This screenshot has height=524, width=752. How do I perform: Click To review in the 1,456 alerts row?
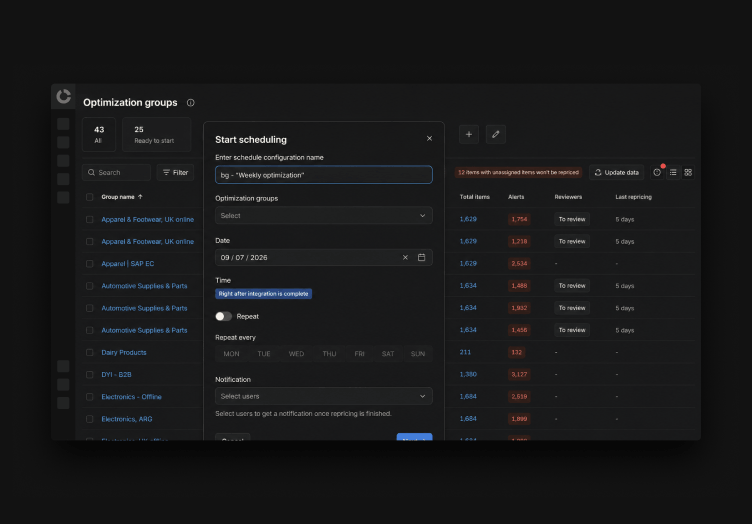tap(572, 330)
